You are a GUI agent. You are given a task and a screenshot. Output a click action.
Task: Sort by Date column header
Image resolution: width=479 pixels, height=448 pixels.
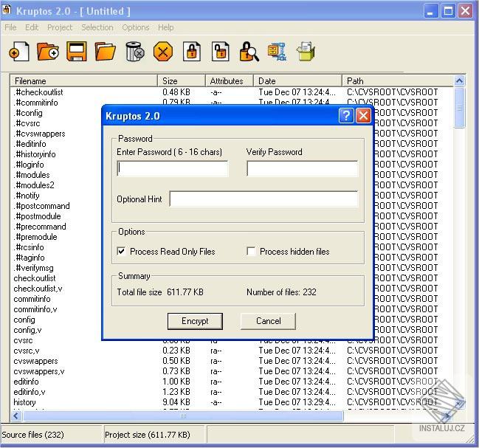[298, 81]
